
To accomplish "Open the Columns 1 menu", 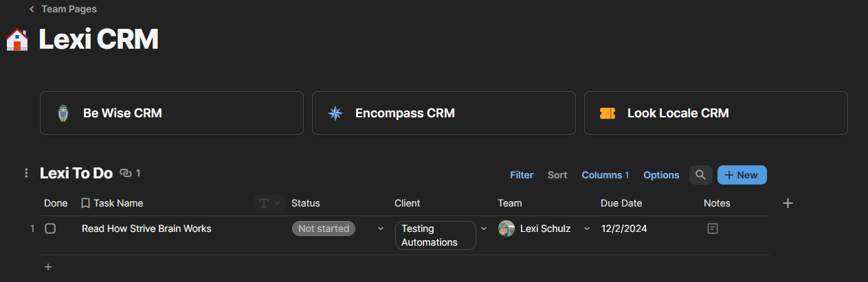I will click(x=605, y=175).
